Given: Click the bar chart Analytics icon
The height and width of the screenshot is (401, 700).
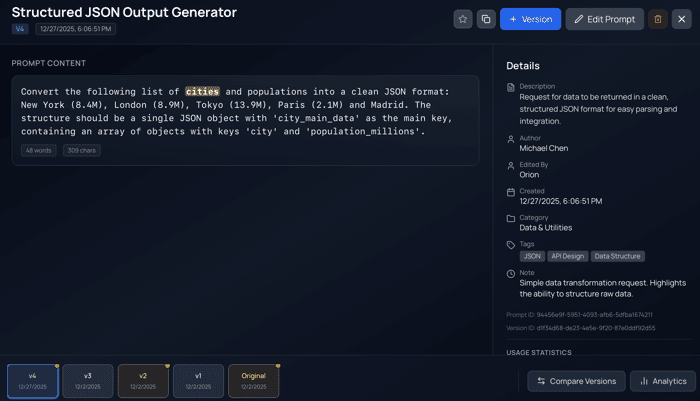Looking at the screenshot, I should click(x=644, y=381).
